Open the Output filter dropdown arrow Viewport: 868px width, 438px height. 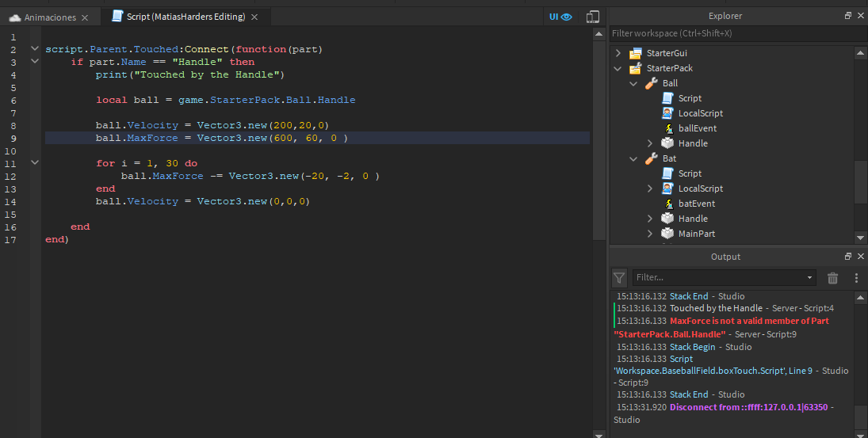point(809,278)
